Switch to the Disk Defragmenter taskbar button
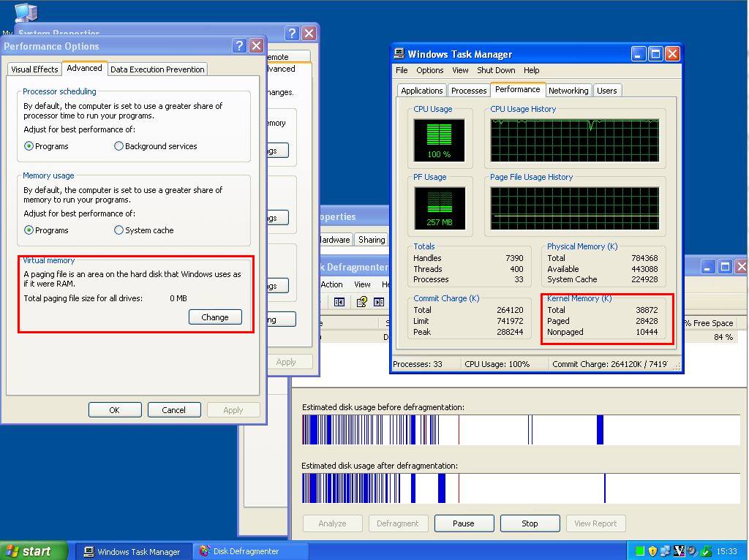The width and height of the screenshot is (749, 560). click(x=250, y=551)
